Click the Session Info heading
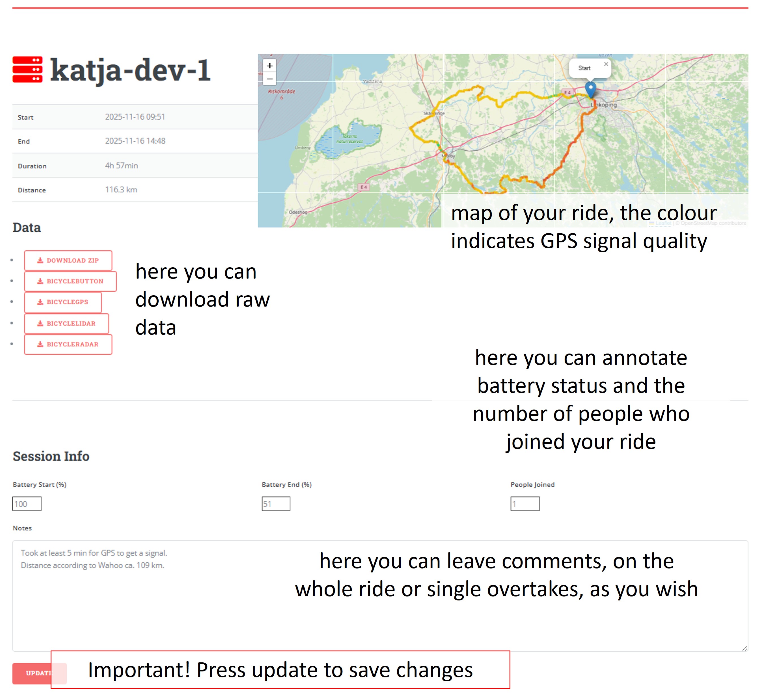 pyautogui.click(x=51, y=456)
